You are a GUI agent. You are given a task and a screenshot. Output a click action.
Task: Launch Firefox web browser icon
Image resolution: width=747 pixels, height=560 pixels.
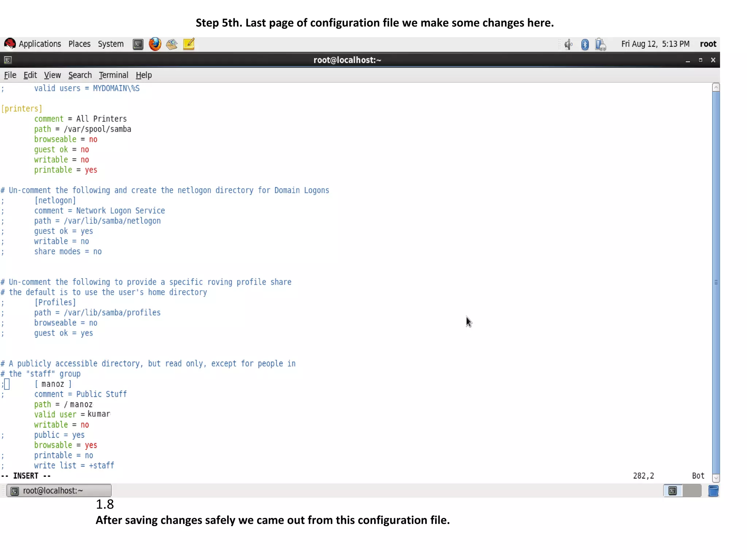(x=155, y=44)
